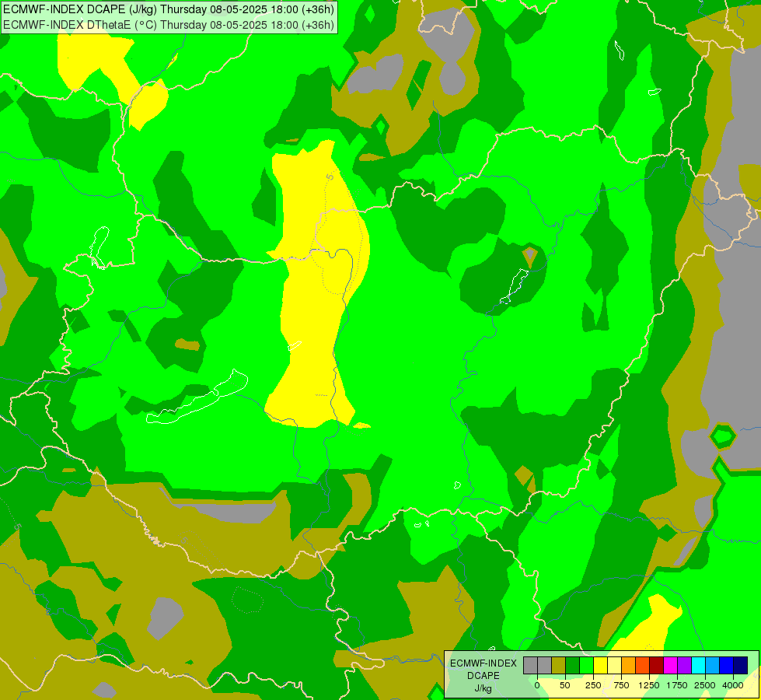Viewport: 761px width, 700px height.
Task: Click legend scale value 750
Action: click(622, 685)
